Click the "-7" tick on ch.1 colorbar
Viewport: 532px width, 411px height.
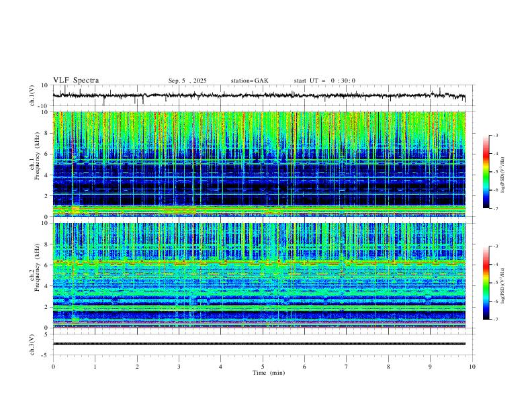495,208
